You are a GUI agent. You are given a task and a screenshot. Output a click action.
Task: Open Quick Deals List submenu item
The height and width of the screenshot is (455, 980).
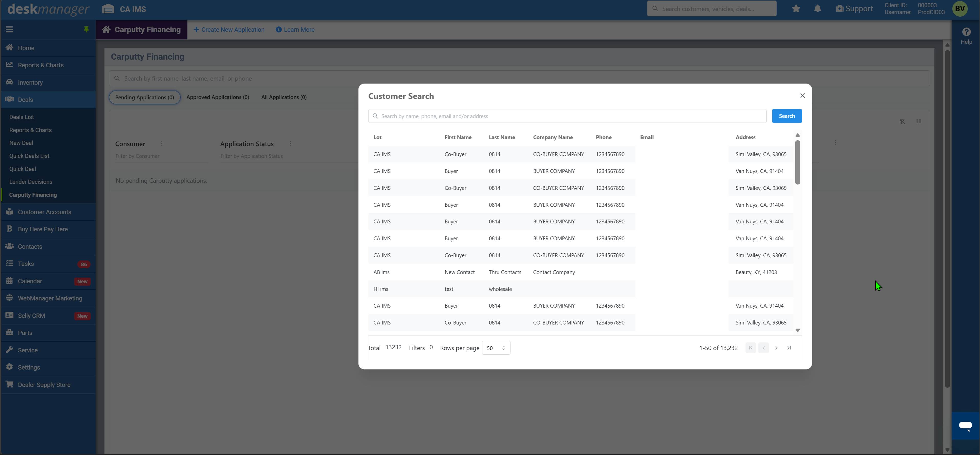[x=29, y=156]
